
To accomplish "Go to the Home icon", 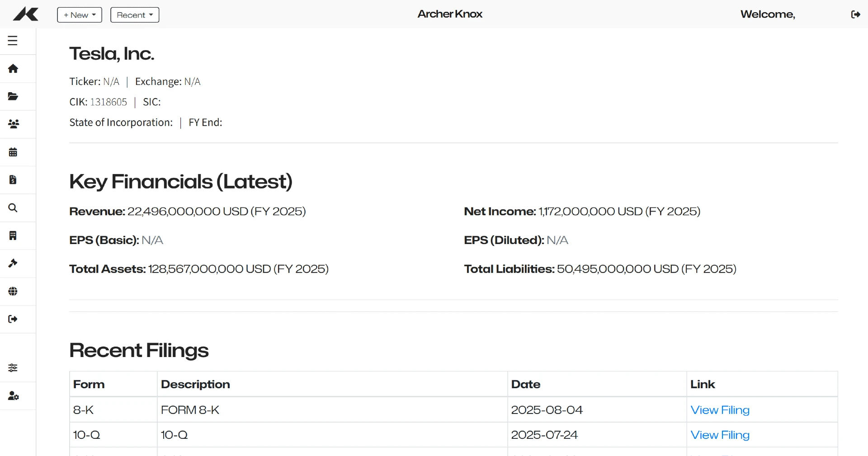I will tap(13, 69).
